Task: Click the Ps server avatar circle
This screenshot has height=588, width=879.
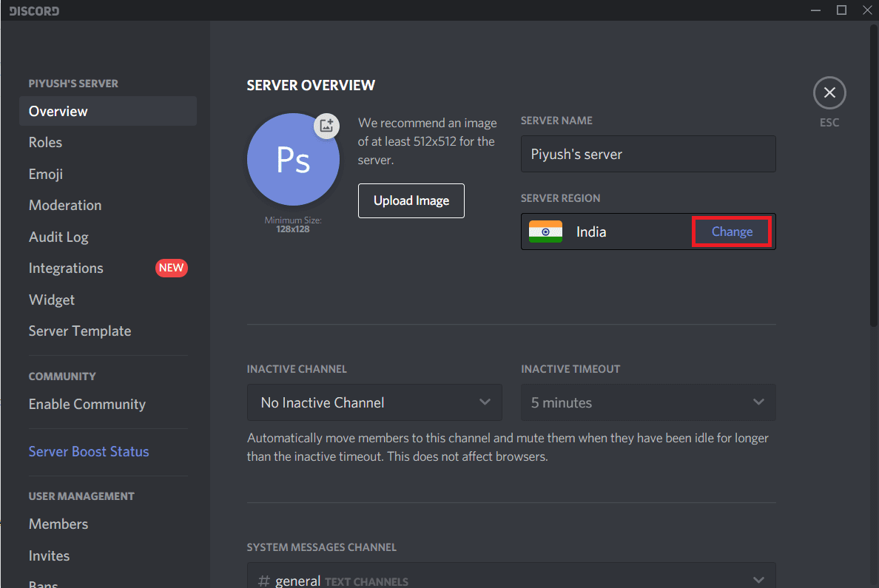Action: (x=293, y=160)
